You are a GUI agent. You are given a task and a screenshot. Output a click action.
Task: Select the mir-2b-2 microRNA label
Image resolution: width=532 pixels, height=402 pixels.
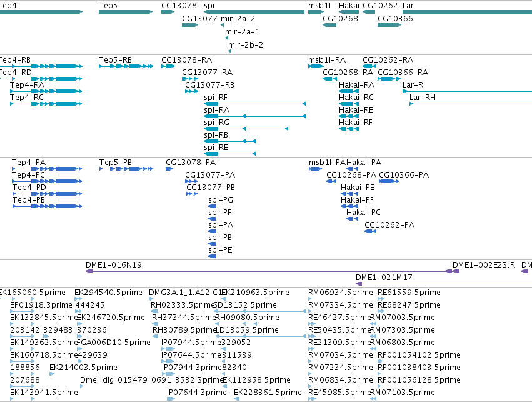[245, 45]
